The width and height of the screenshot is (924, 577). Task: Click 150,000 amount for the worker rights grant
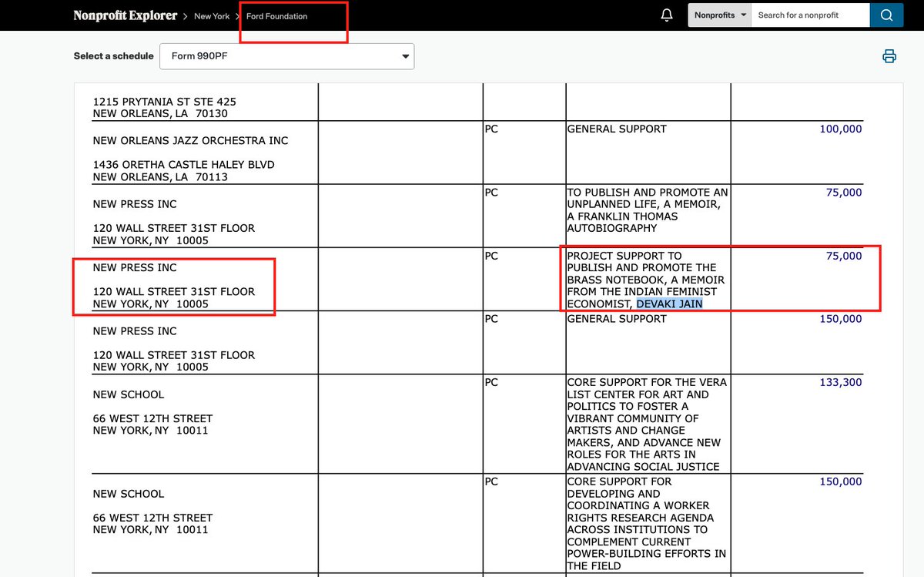(x=841, y=482)
